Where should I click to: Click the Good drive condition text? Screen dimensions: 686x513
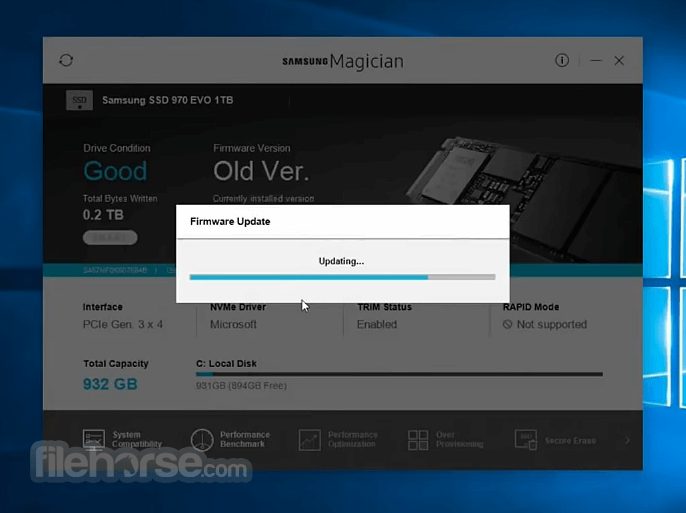[115, 171]
